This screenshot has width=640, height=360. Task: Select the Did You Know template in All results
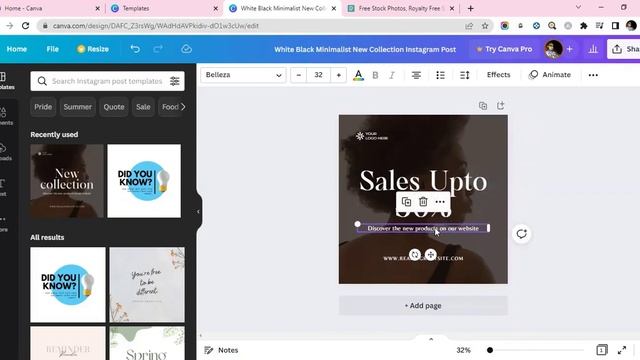(68, 284)
